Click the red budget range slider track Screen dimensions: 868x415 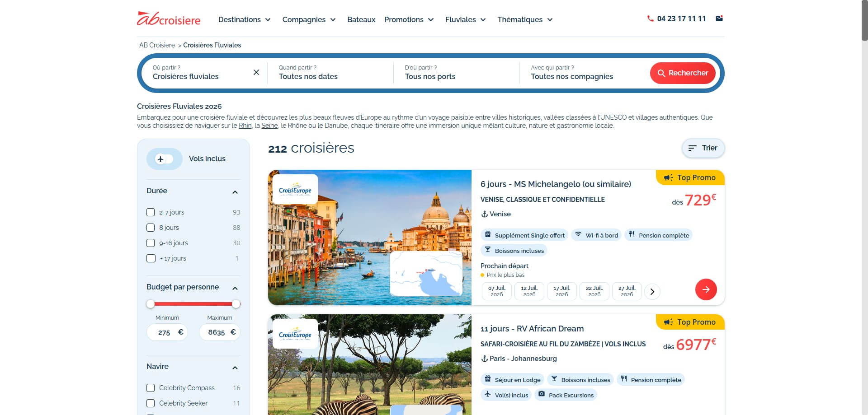click(x=193, y=304)
